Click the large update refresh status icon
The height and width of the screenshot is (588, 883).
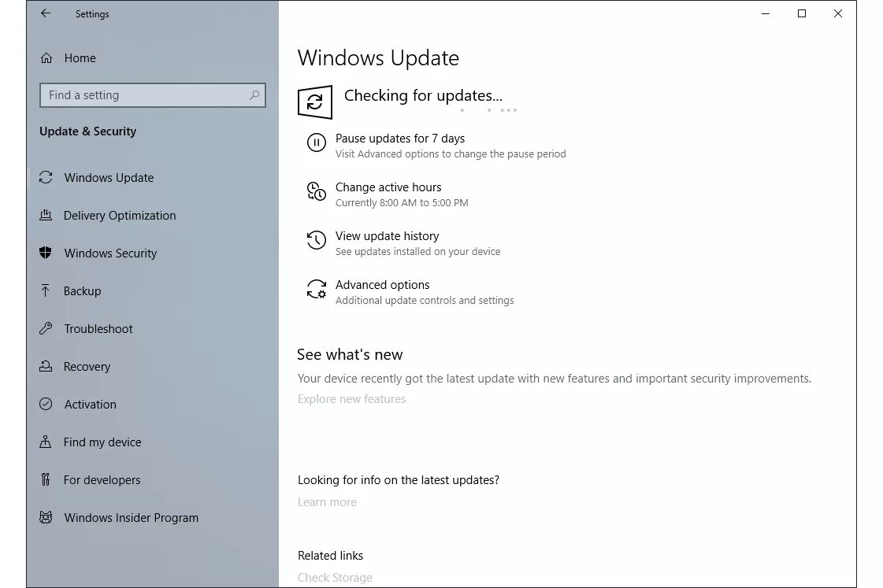coord(315,102)
